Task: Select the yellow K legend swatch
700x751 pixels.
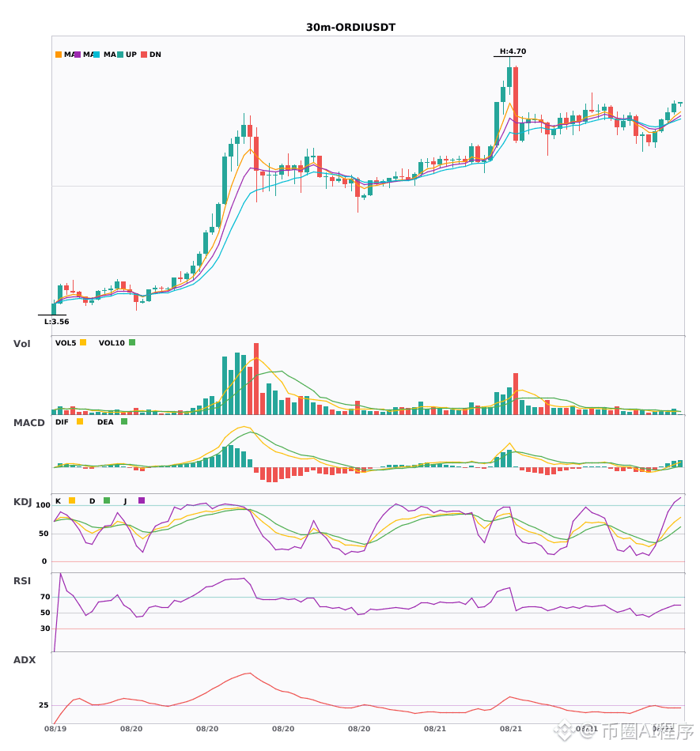Action: (x=72, y=500)
